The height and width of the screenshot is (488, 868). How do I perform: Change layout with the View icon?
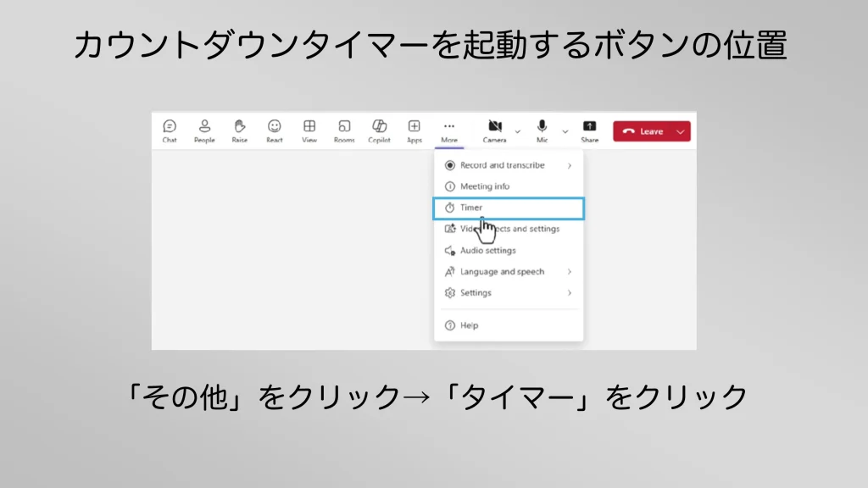click(309, 130)
